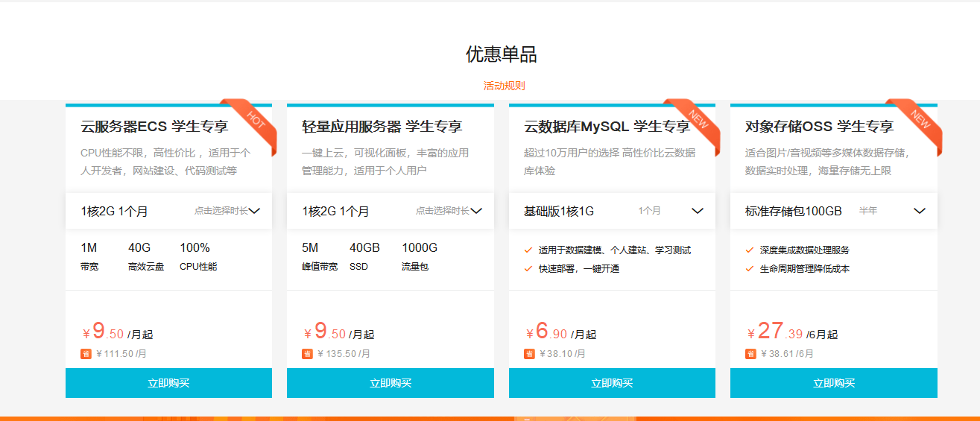The image size is (980, 421).
Task: Click the 100% CPU性能 spec
Action: (x=198, y=256)
